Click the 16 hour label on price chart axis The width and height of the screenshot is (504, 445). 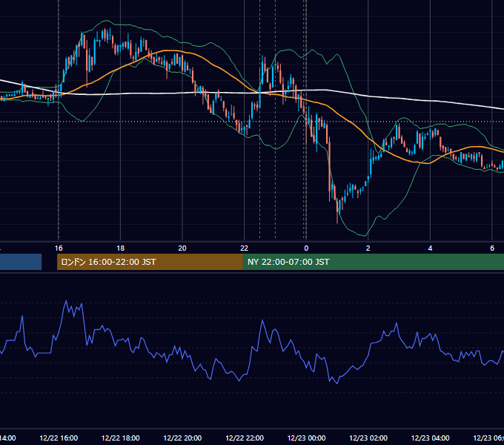click(x=59, y=248)
